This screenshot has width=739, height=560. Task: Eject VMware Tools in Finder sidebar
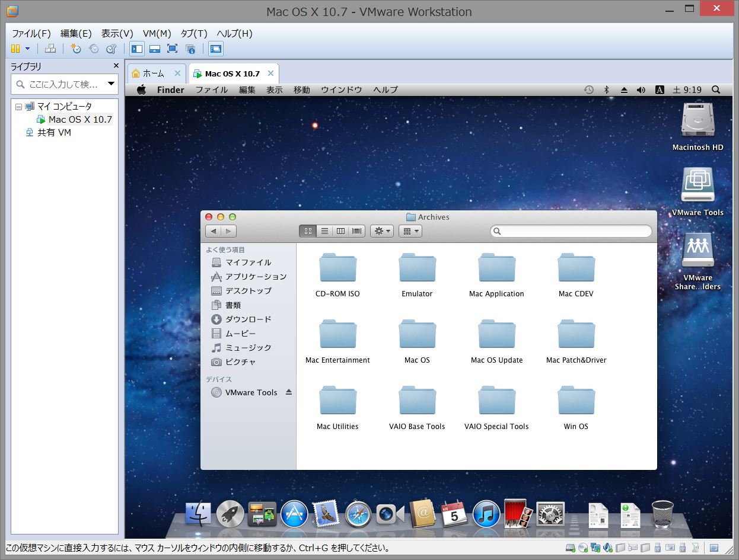[289, 392]
